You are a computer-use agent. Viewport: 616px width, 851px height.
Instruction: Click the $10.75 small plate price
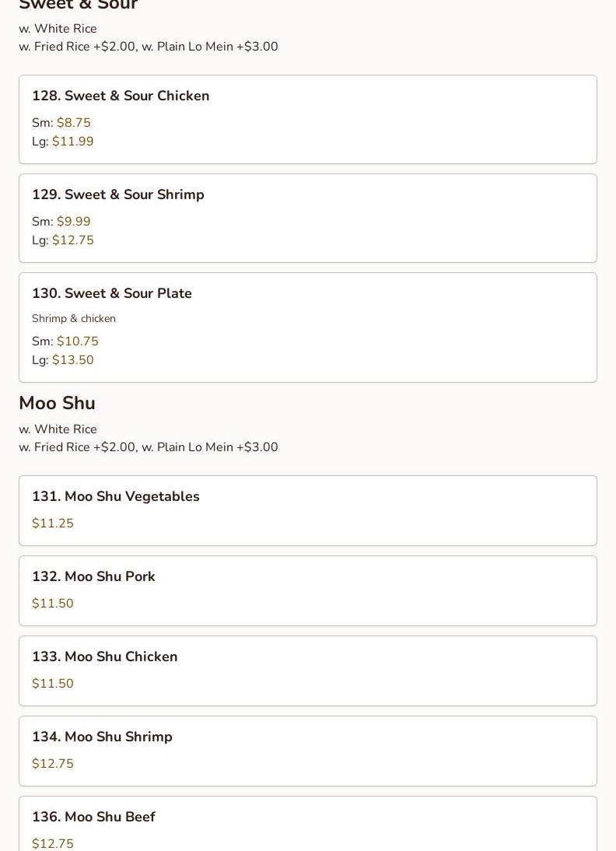78,341
